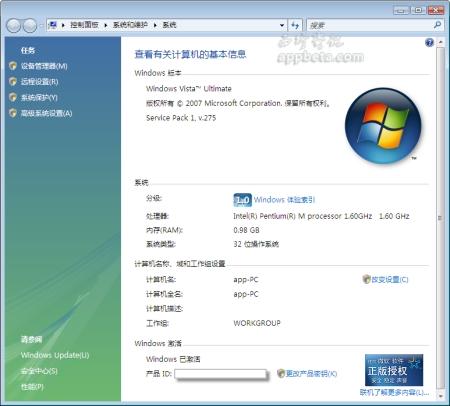Open 安全中心(S) security center link
The width and height of the screenshot is (450, 406).
[x=39, y=371]
